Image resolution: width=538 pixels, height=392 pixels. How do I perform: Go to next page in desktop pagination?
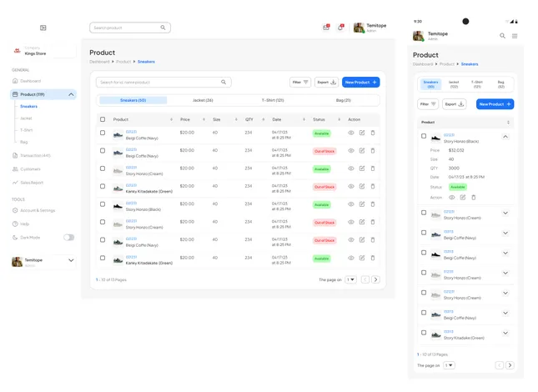coord(375,279)
